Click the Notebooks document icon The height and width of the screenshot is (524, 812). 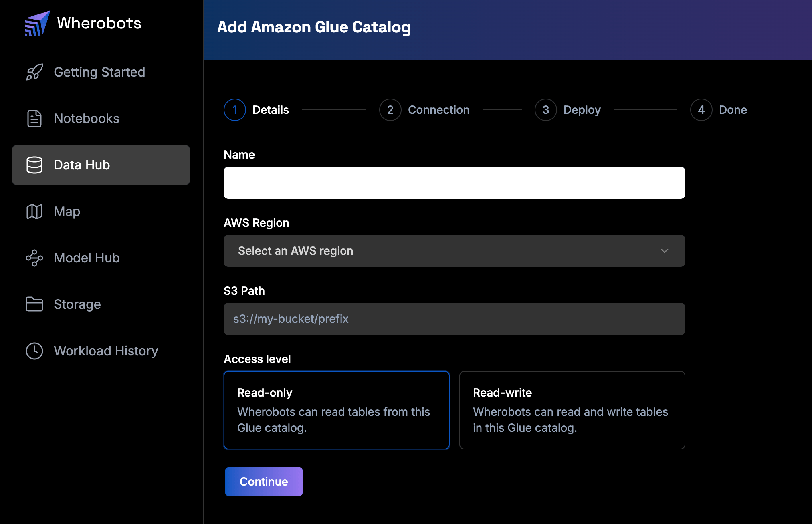click(34, 119)
